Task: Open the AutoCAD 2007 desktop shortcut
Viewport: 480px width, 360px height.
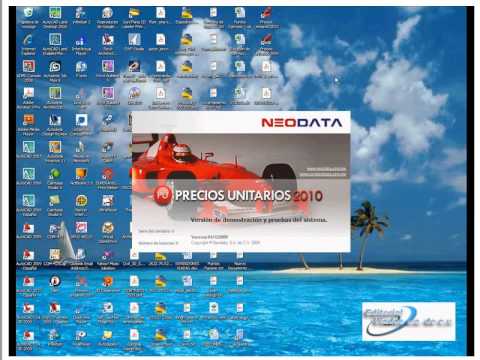Action: point(29,149)
